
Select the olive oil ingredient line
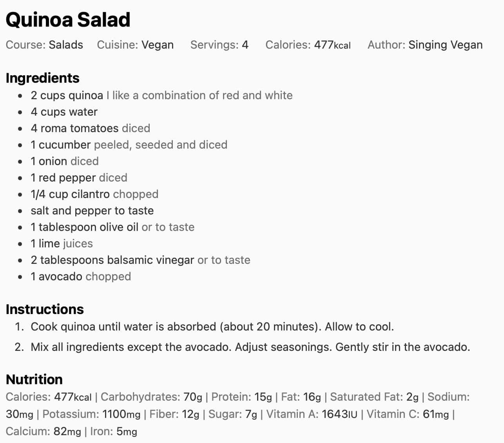click(112, 227)
